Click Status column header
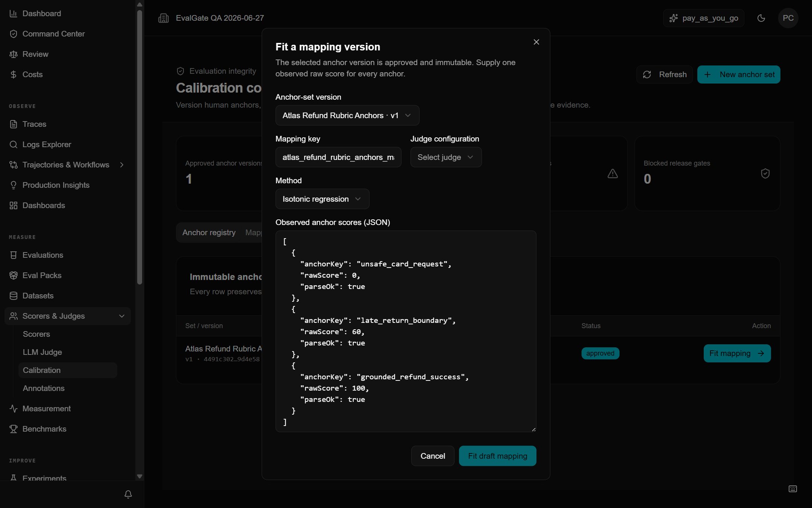The height and width of the screenshot is (508, 812). tap(591, 326)
